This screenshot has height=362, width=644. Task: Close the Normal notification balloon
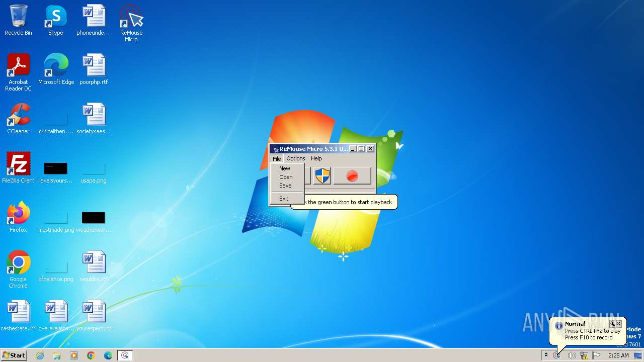tap(619, 324)
